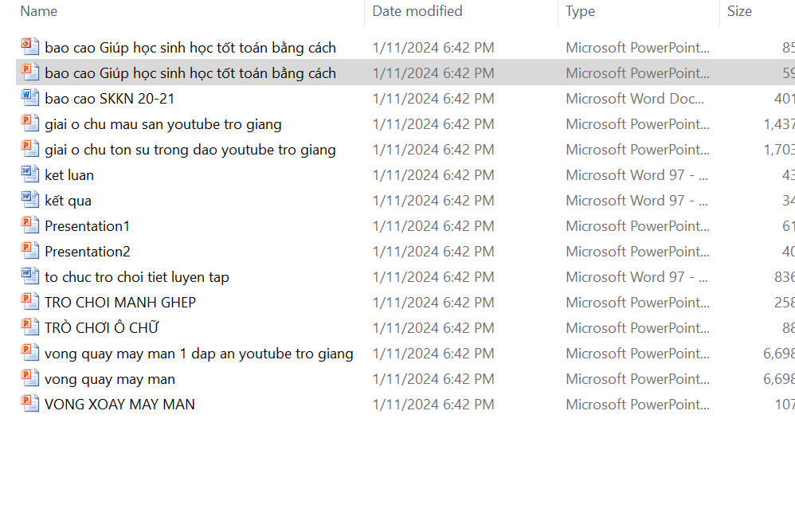Click the Word icon for kết qua file
Image resolution: width=795 pixels, height=532 pixels.
tap(30, 200)
